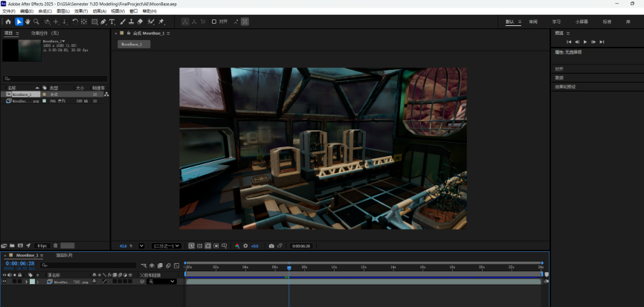This screenshot has width=644, height=307.
Task: Click the Home icon in toolbar
Action: [8, 22]
